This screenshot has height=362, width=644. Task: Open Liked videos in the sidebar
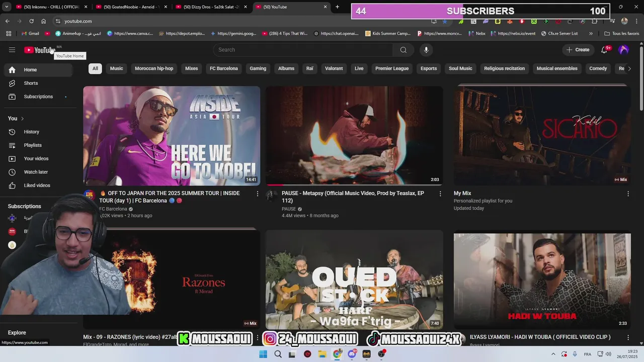click(x=38, y=186)
